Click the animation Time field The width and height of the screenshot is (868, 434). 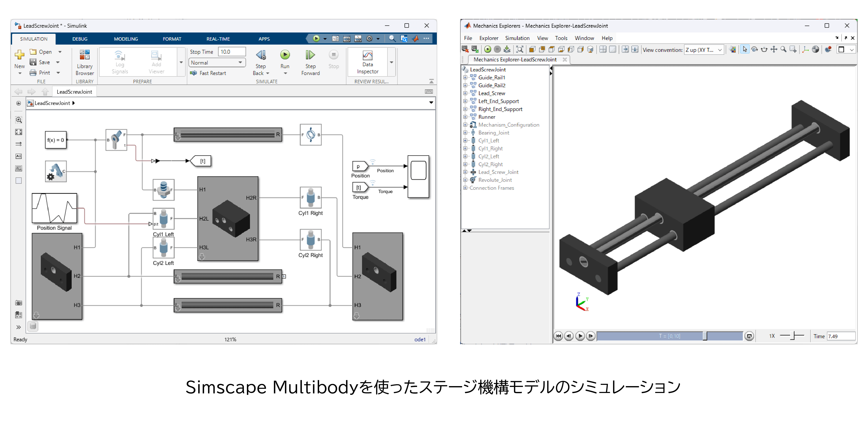click(841, 336)
